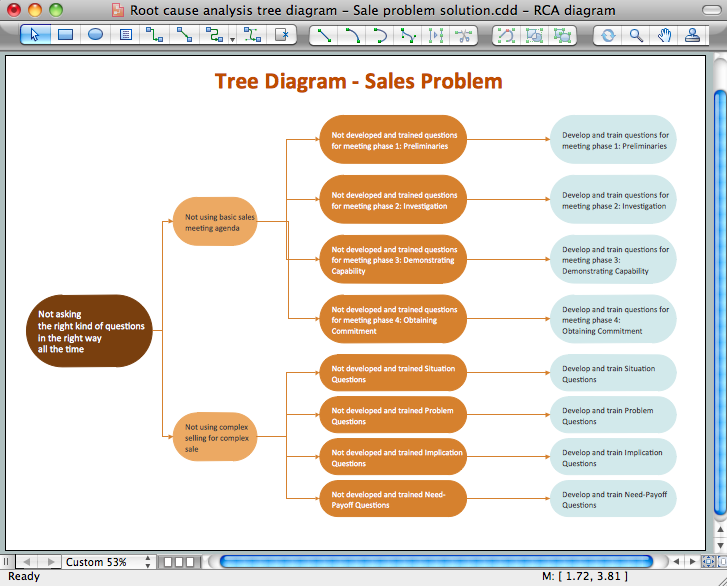Activate the hand pan tool
The image size is (727, 586).
point(664,35)
